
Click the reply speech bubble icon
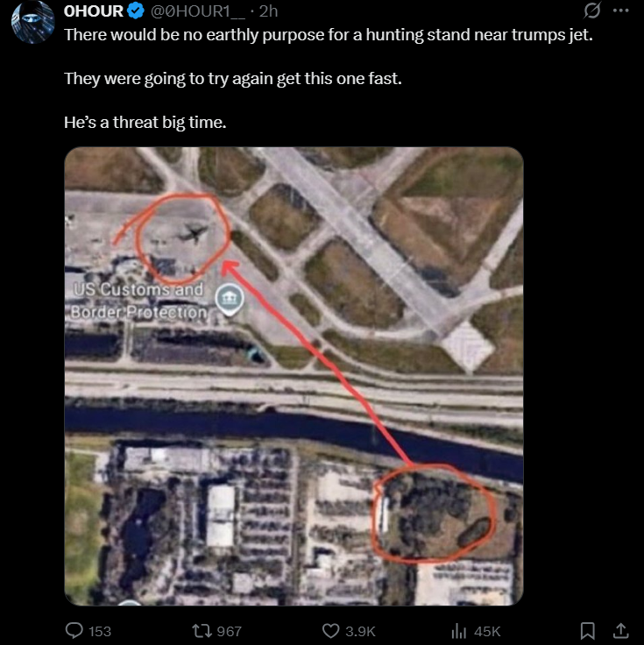[74, 630]
